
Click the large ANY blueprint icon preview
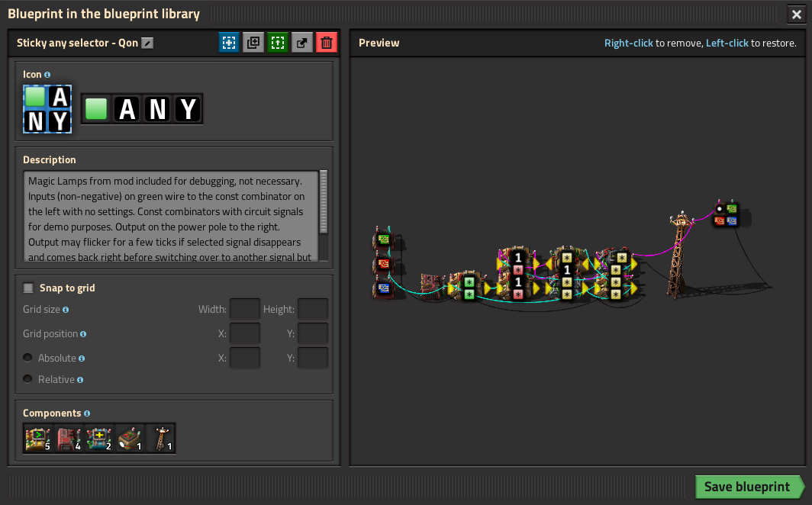[x=47, y=109]
